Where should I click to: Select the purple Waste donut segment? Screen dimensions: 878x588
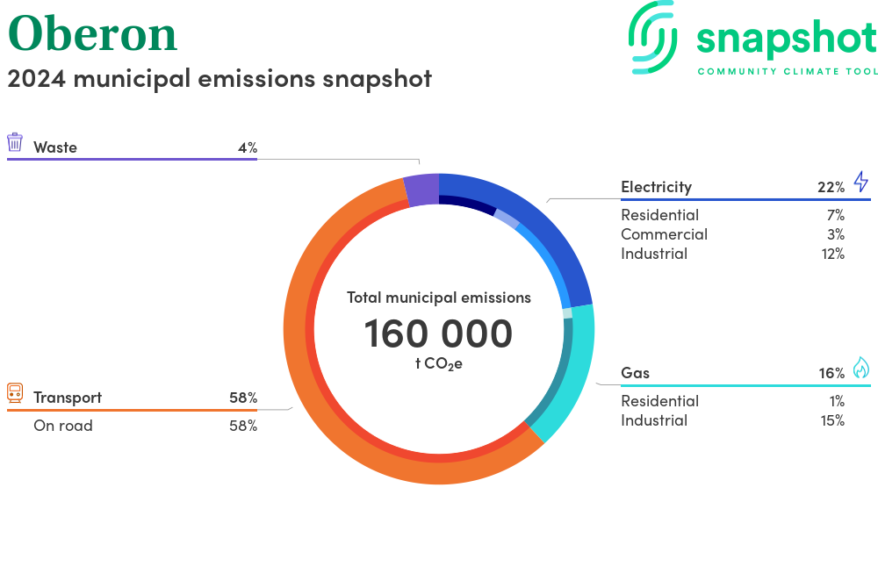tap(421, 190)
